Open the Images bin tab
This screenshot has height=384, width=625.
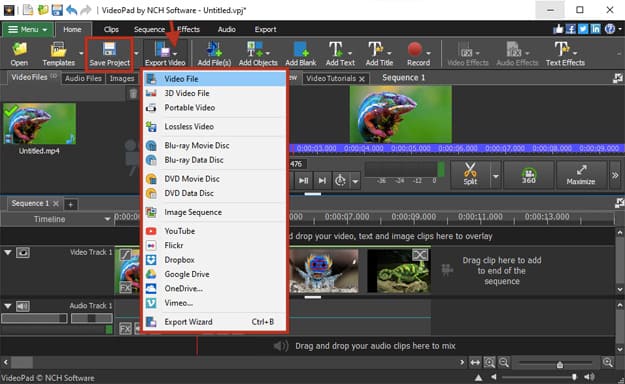[122, 79]
